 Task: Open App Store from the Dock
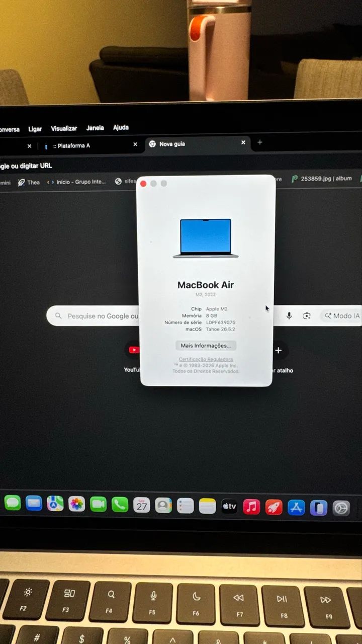(296, 508)
